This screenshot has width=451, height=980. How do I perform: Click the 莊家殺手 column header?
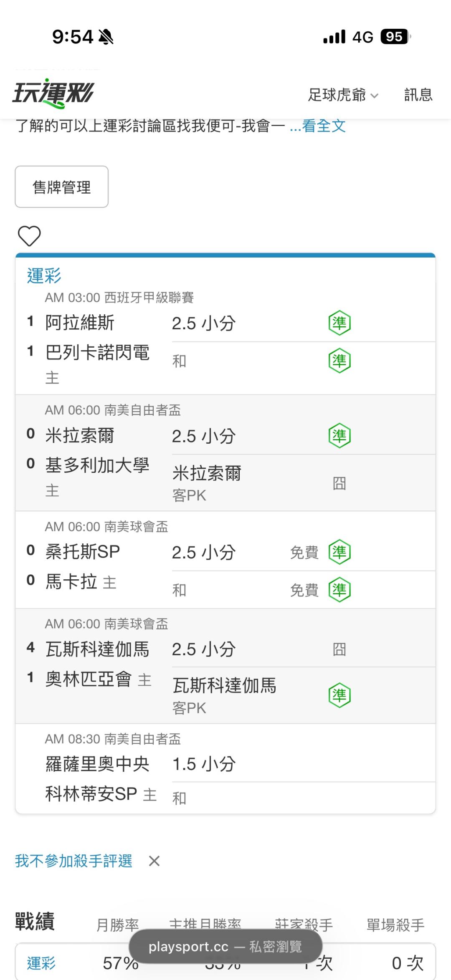pyautogui.click(x=304, y=925)
